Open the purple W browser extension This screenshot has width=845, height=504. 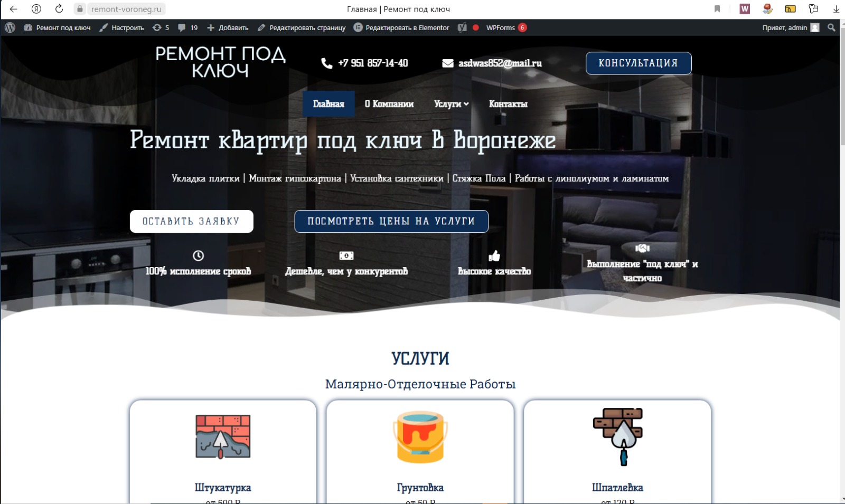click(745, 9)
